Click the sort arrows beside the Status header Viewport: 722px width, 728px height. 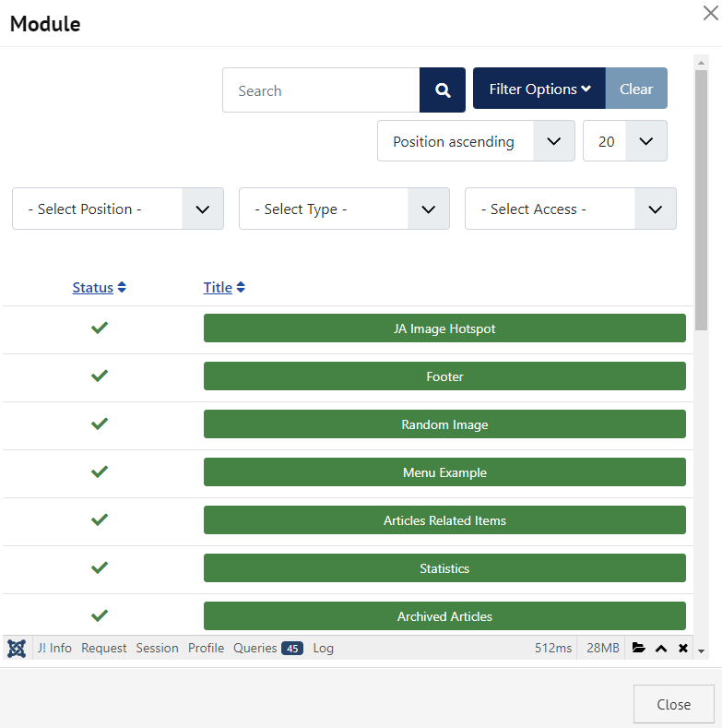click(x=122, y=288)
